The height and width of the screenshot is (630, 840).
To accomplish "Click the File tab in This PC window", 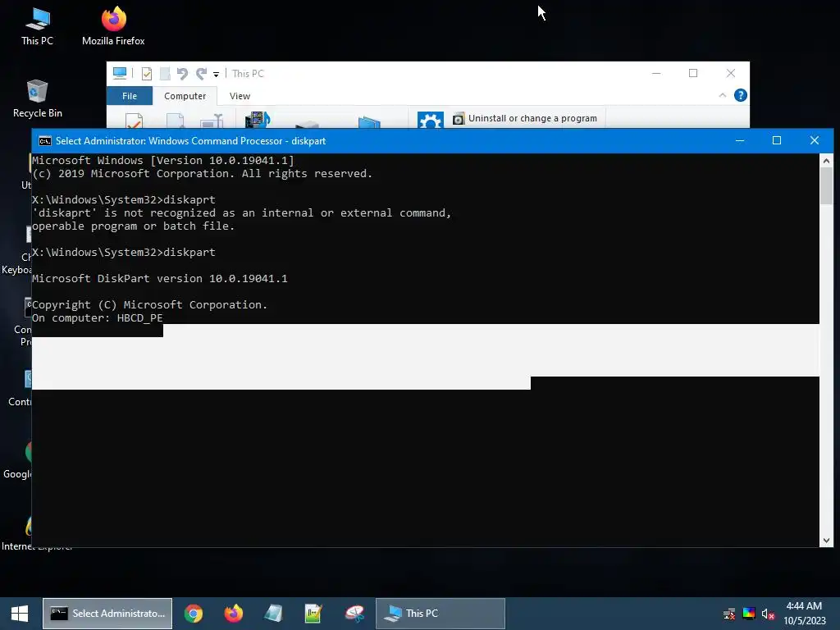I will [x=129, y=96].
